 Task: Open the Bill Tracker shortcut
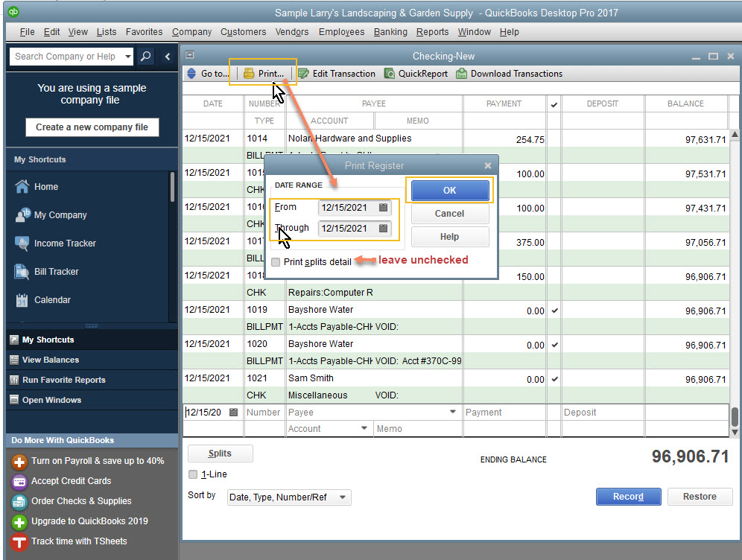click(x=46, y=272)
